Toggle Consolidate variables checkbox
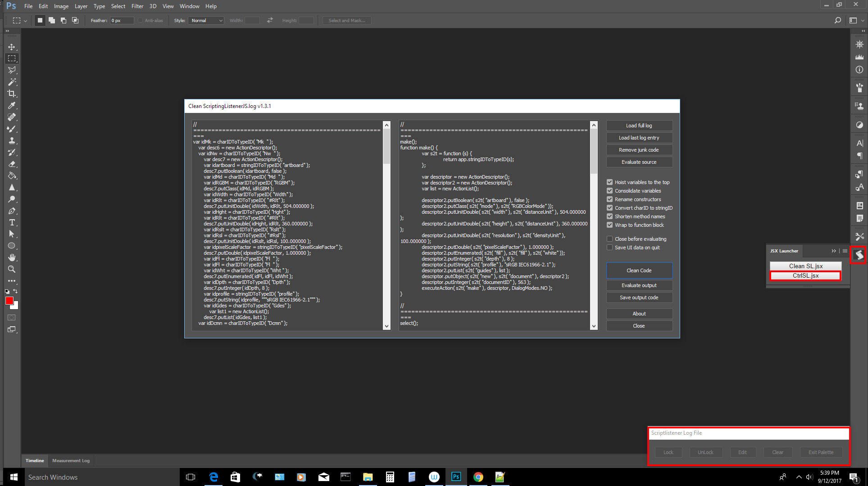The height and width of the screenshot is (486, 868). pos(610,190)
